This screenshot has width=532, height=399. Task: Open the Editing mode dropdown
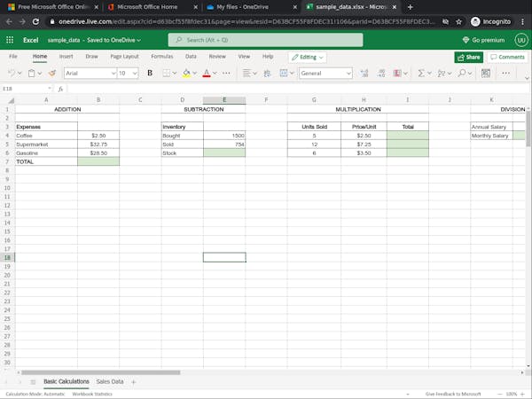pyautogui.click(x=308, y=57)
